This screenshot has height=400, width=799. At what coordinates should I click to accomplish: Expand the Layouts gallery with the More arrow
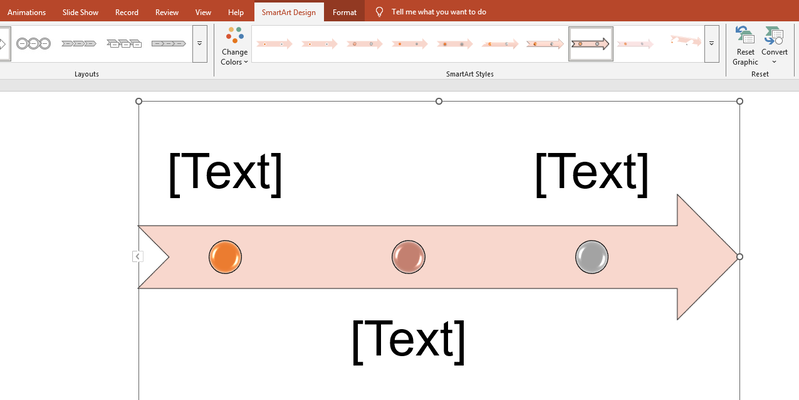point(199,44)
